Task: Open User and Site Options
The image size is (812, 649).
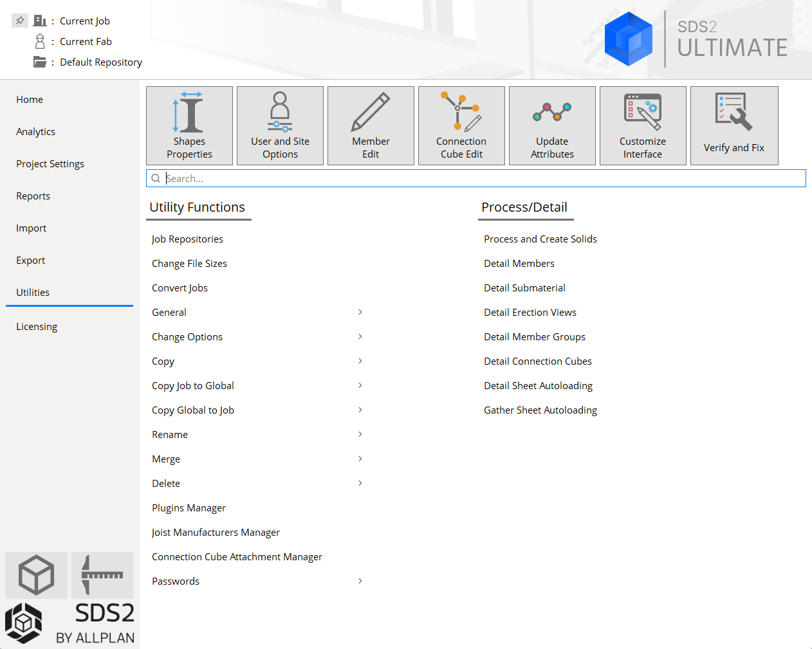Action: (x=280, y=126)
